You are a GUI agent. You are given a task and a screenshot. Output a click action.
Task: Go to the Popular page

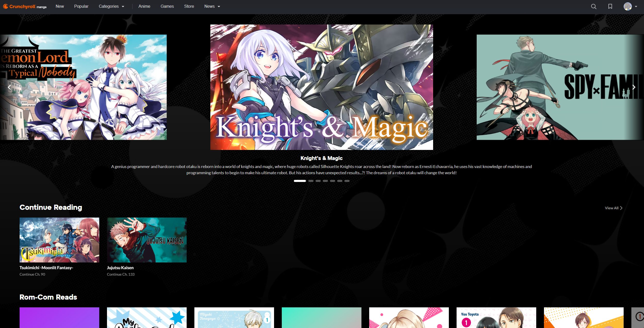81,6
